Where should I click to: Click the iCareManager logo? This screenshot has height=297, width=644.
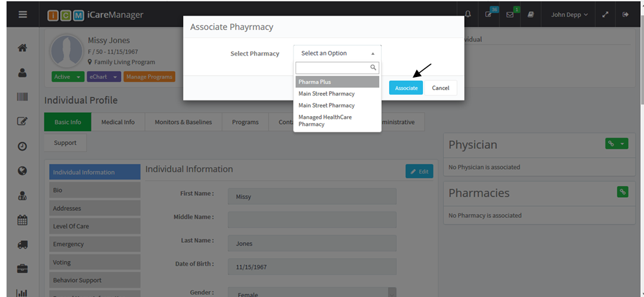click(95, 15)
